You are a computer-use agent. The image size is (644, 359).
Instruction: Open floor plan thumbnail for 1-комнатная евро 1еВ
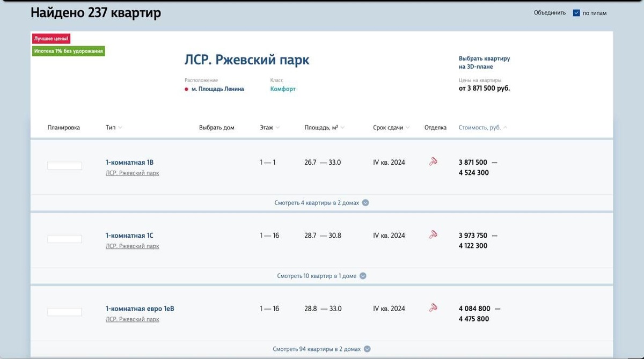64,312
